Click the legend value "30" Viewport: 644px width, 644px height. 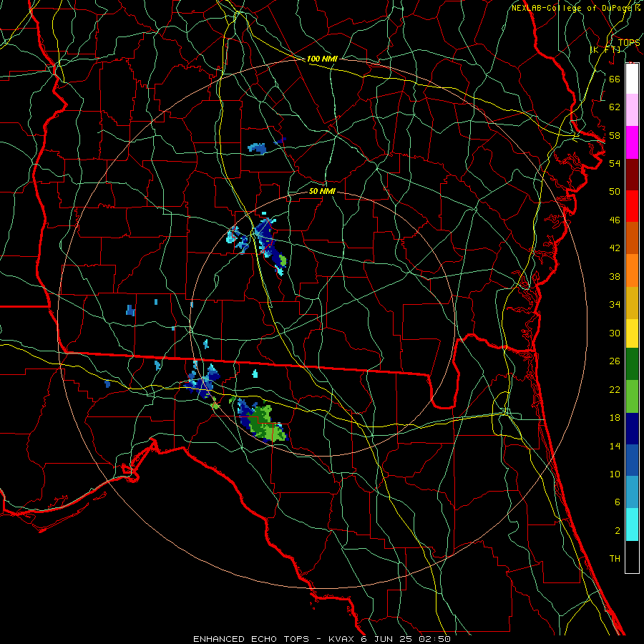[615, 333]
